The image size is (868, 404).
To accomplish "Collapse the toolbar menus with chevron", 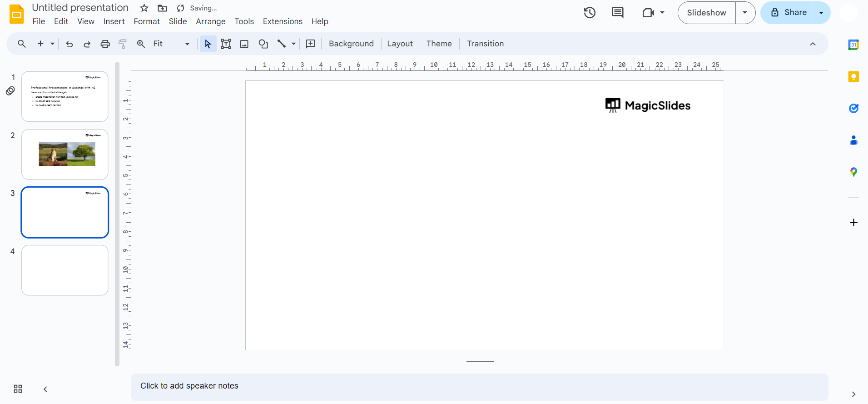I will (x=813, y=44).
